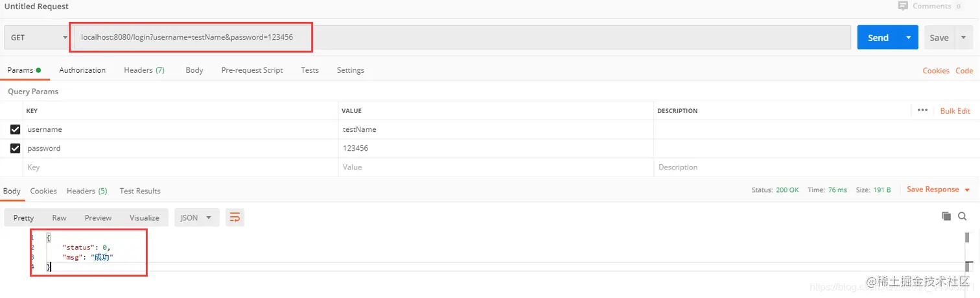The height and width of the screenshot is (298, 980).
Task: Open the request Headers (7) tab
Action: tap(144, 70)
